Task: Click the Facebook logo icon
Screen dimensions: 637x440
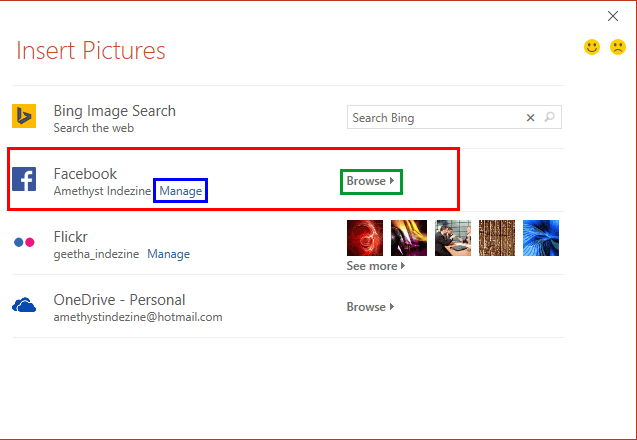Action: coord(24,179)
